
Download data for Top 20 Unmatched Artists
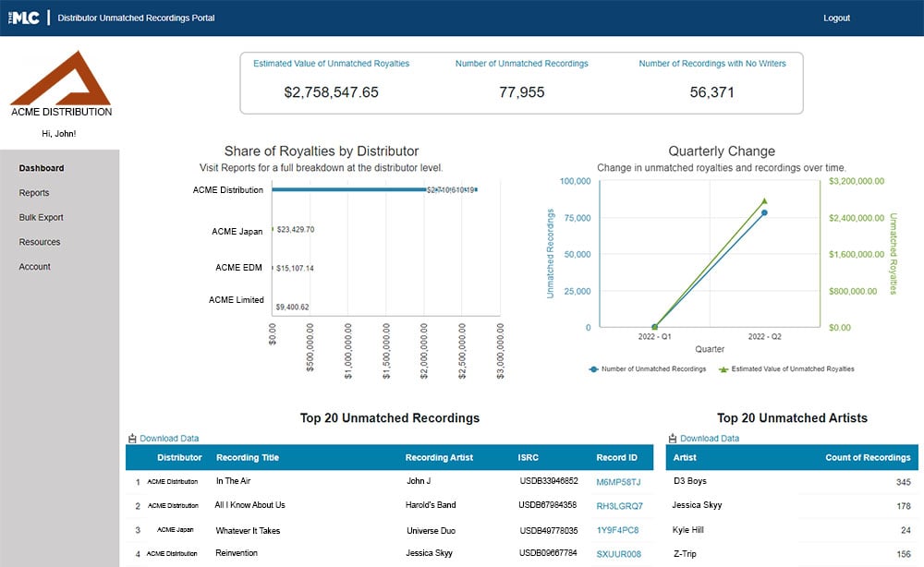pos(709,439)
